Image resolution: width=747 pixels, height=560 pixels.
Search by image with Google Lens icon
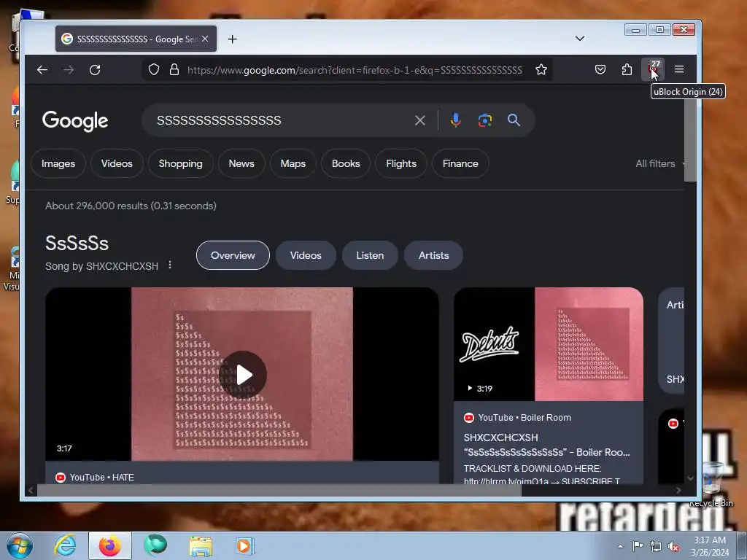pos(485,120)
